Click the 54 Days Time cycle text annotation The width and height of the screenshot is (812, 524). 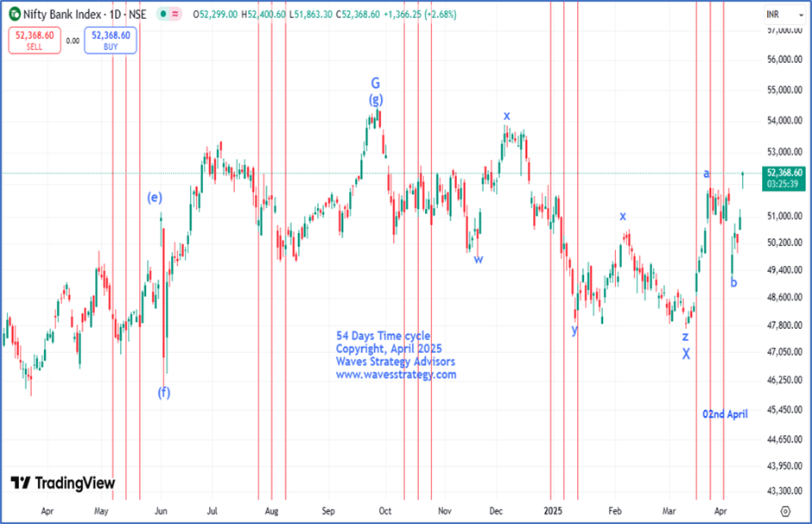point(384,336)
